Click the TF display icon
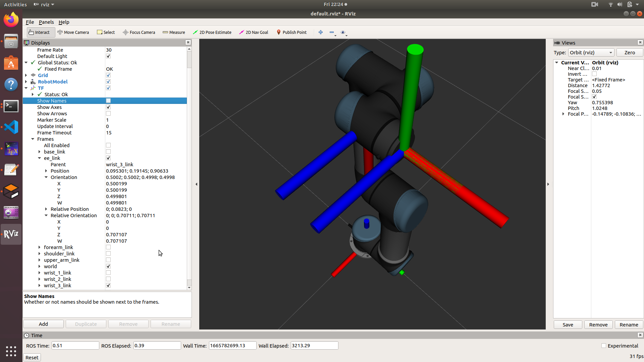The height and width of the screenshot is (362, 644). 33,88
